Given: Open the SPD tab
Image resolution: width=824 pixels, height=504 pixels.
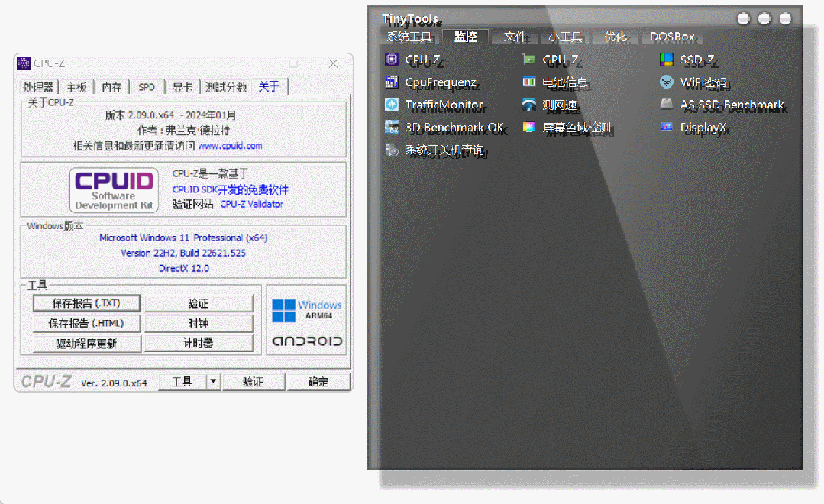Looking at the screenshot, I should [x=147, y=87].
